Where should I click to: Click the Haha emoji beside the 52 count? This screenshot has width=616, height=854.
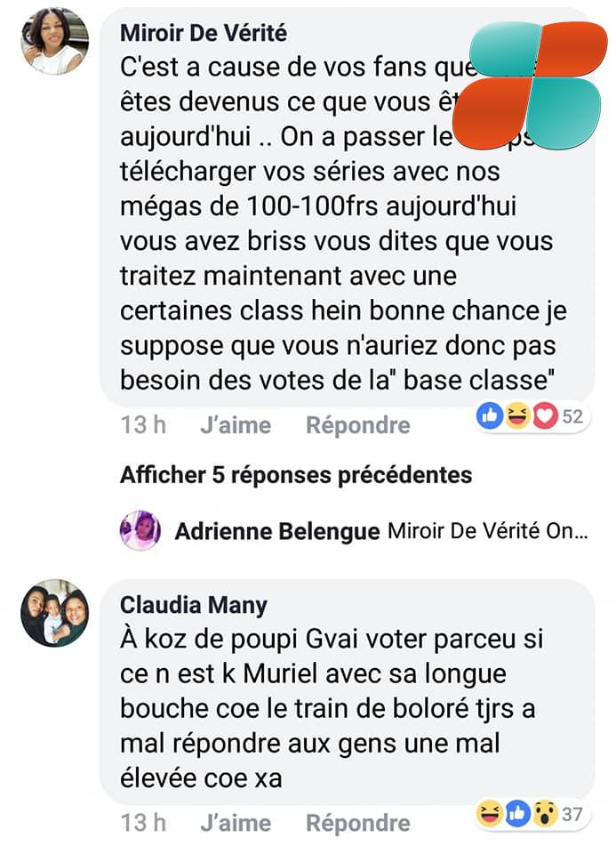[516, 415]
